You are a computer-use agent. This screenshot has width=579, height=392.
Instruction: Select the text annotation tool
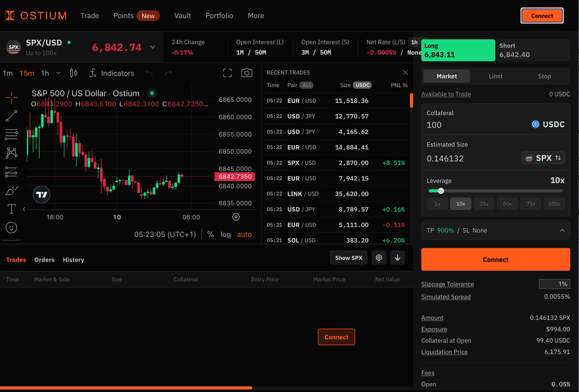(x=11, y=209)
